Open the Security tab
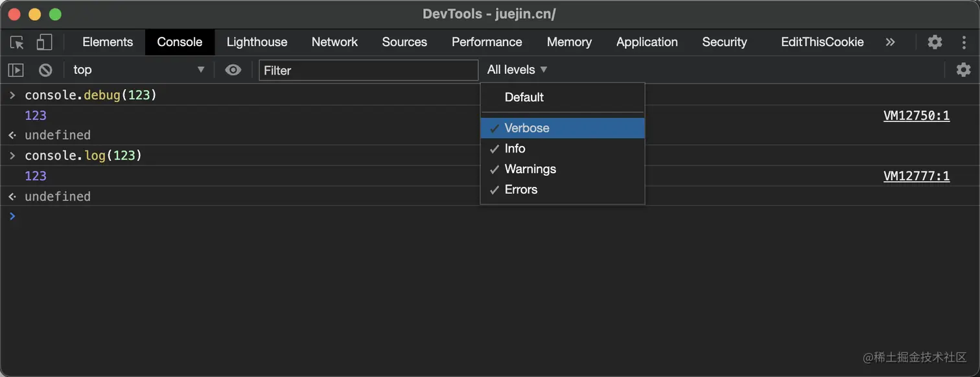980x377 pixels. click(725, 42)
